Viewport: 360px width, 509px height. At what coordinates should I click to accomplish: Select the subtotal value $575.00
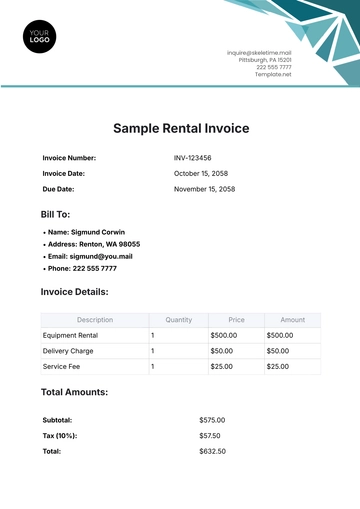pyautogui.click(x=212, y=420)
